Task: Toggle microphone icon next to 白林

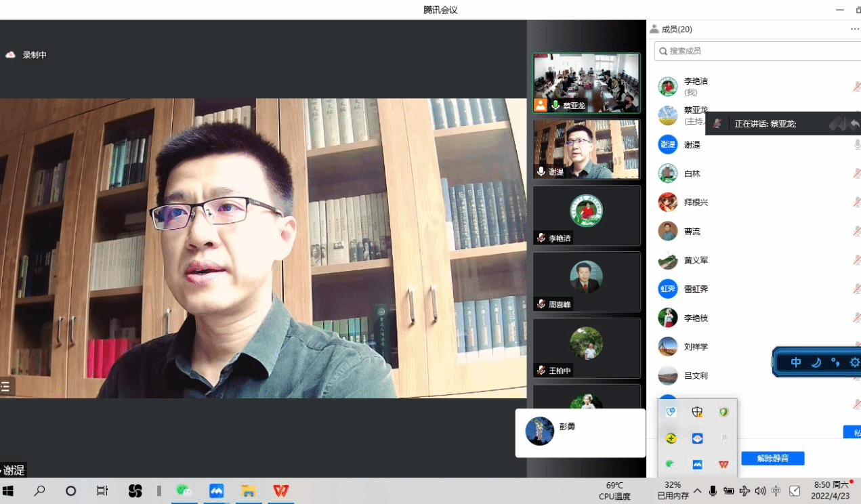Action: click(856, 173)
